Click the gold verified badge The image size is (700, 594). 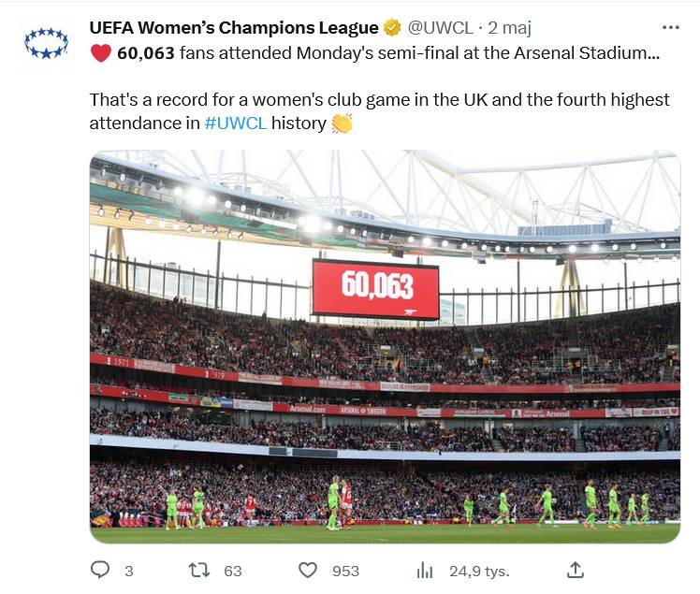tap(392, 28)
